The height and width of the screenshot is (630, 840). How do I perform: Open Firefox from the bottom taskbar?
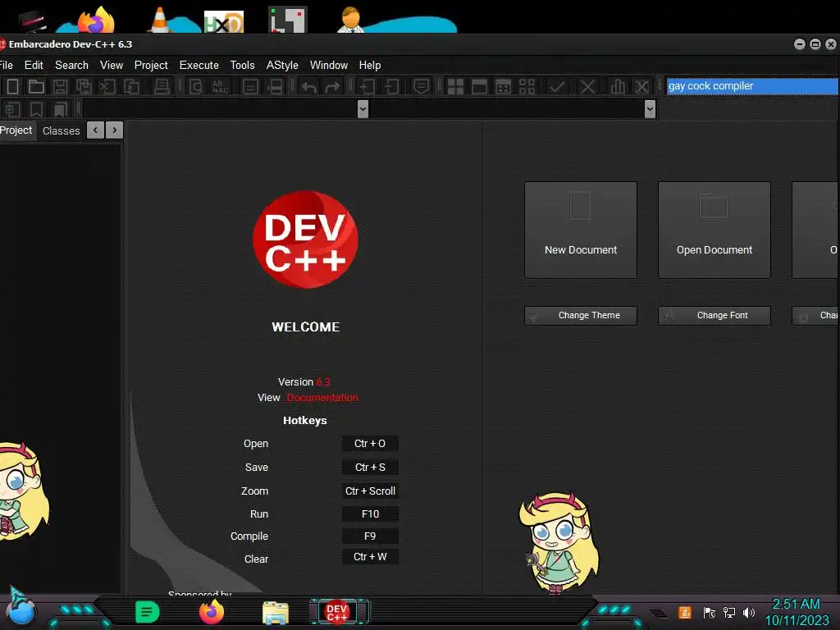coord(212,612)
